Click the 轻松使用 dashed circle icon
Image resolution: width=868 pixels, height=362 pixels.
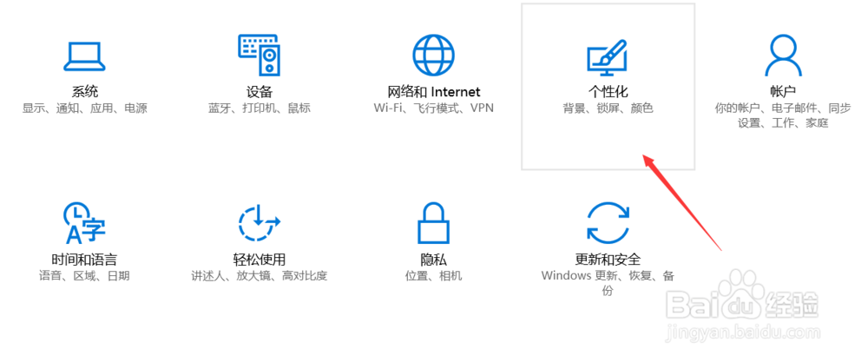259,222
